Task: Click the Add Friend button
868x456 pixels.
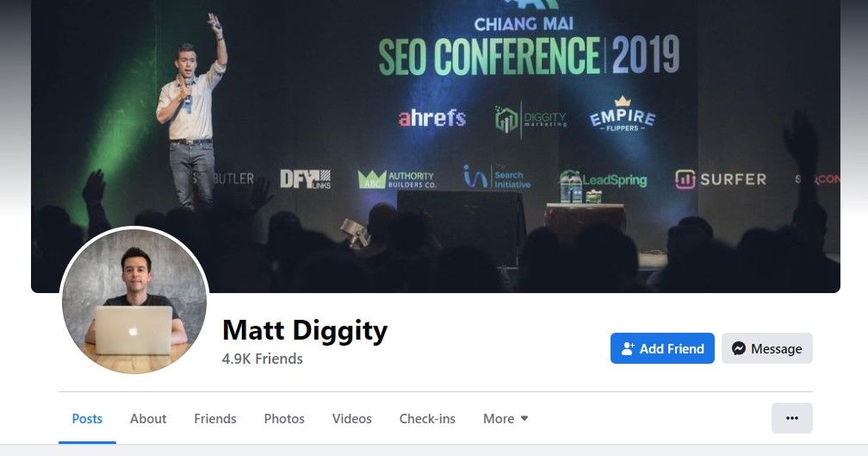Action: pos(662,348)
